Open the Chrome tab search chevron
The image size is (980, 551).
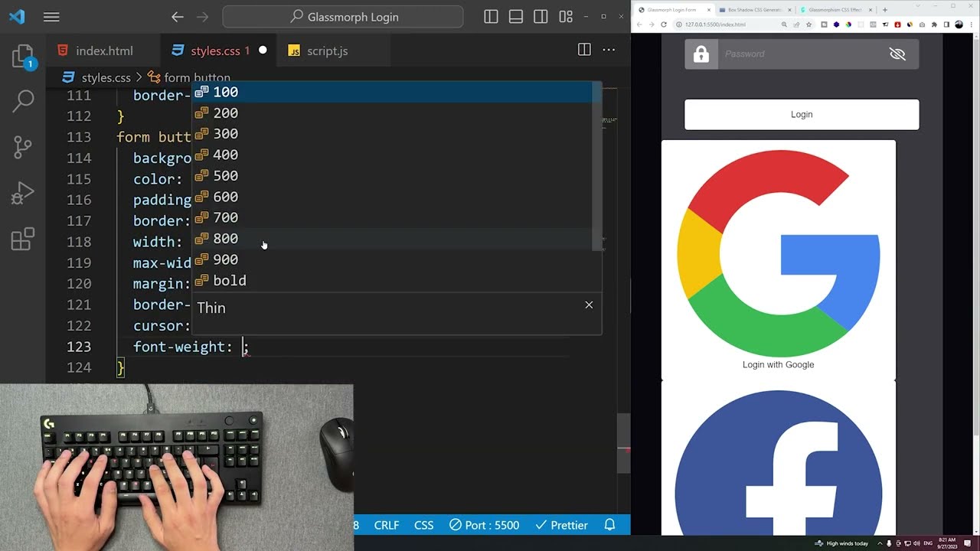pyautogui.click(x=918, y=6)
